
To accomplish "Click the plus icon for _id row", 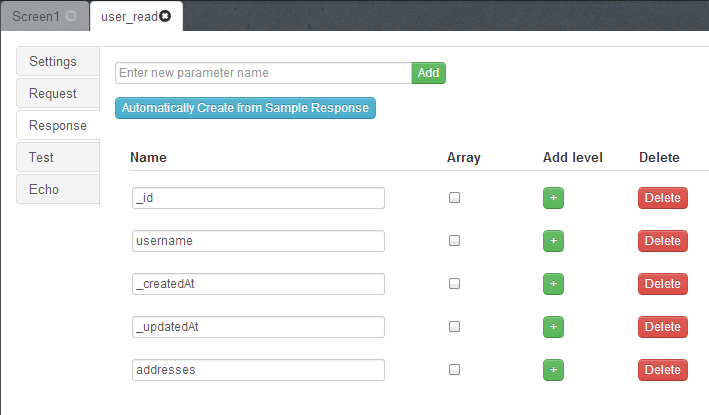I will point(554,198).
